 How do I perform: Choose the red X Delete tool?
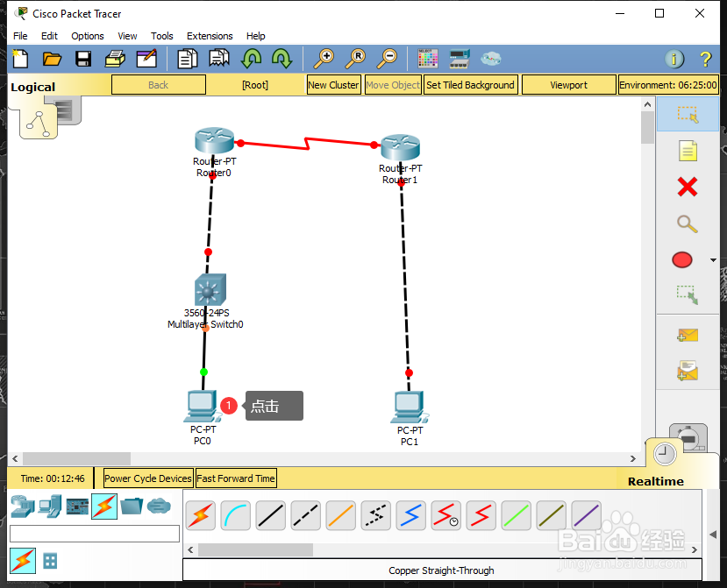coord(688,188)
